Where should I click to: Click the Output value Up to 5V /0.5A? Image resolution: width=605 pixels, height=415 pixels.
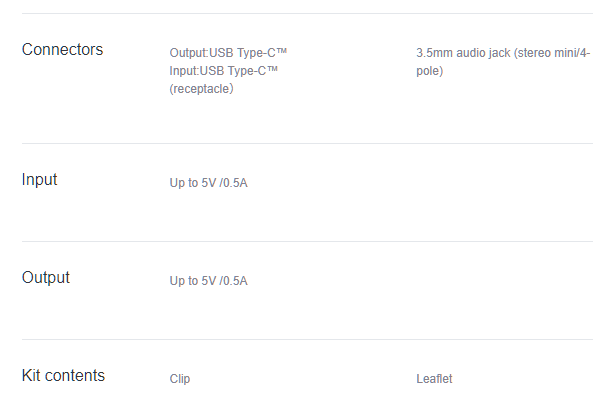[208, 280]
